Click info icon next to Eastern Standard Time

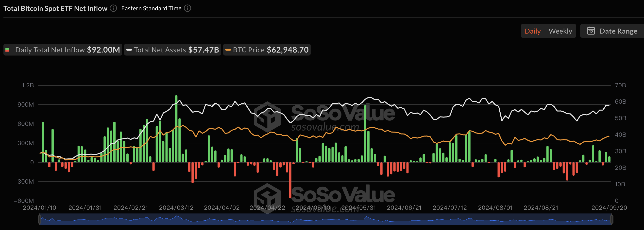click(x=187, y=8)
